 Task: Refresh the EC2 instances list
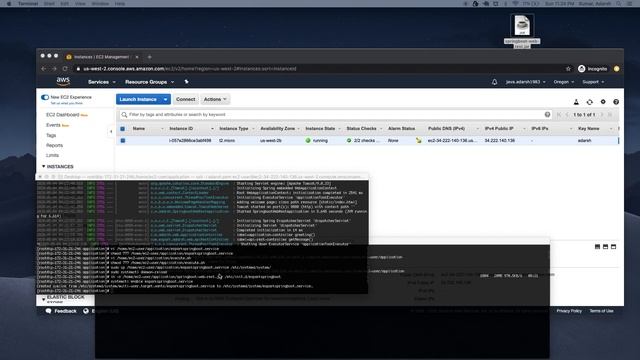pyautogui.click(x=589, y=102)
